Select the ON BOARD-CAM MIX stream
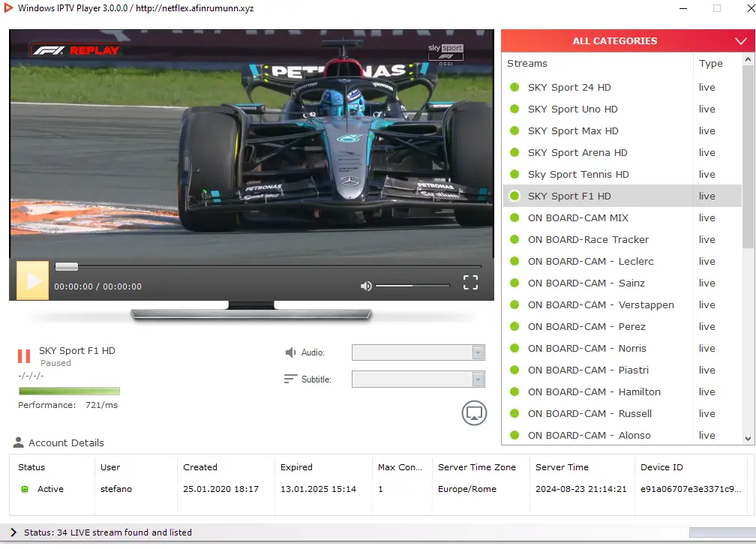The width and height of the screenshot is (756, 549). (622, 217)
